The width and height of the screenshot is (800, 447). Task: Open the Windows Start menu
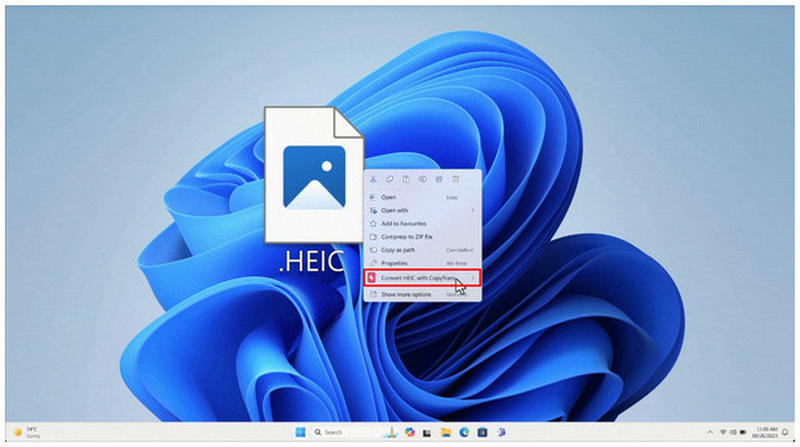[301, 432]
